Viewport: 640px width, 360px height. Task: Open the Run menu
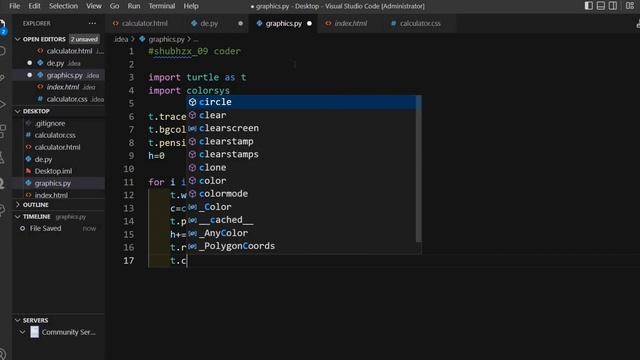click(134, 6)
